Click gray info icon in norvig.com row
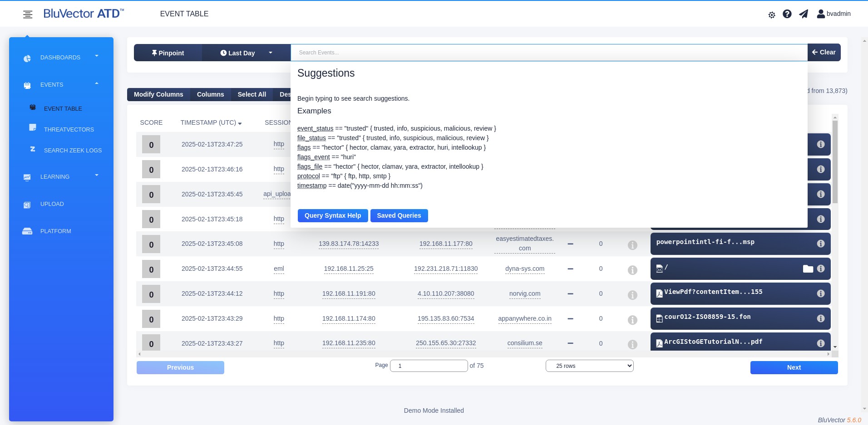 tap(632, 295)
